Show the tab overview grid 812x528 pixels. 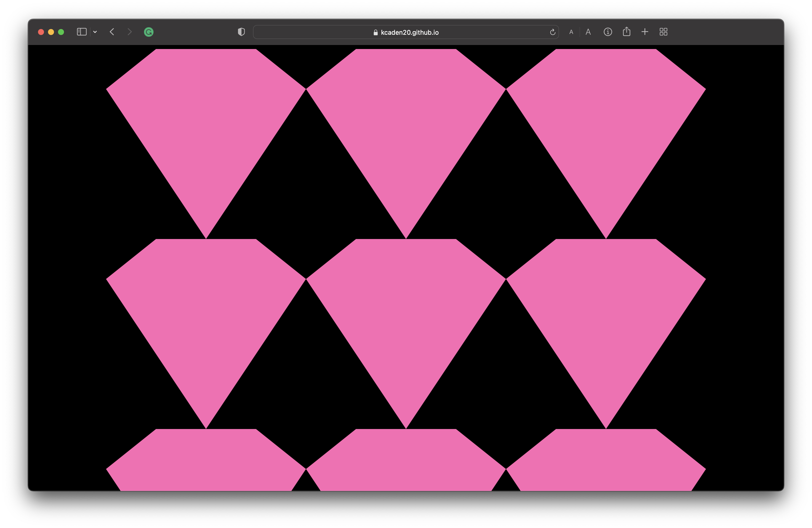pos(663,32)
